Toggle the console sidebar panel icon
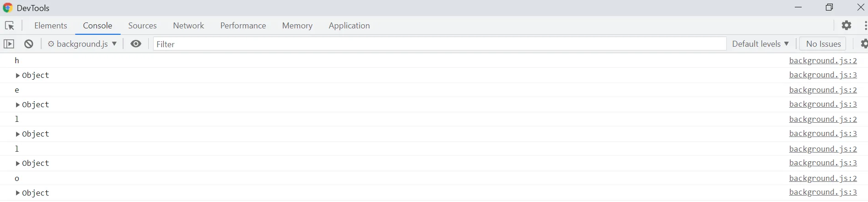 point(9,44)
